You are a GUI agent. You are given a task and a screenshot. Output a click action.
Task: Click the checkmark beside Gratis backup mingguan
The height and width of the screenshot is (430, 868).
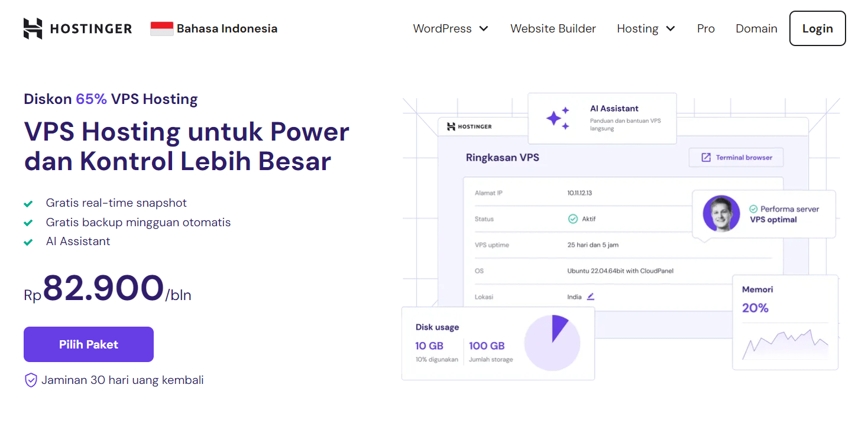coord(28,223)
